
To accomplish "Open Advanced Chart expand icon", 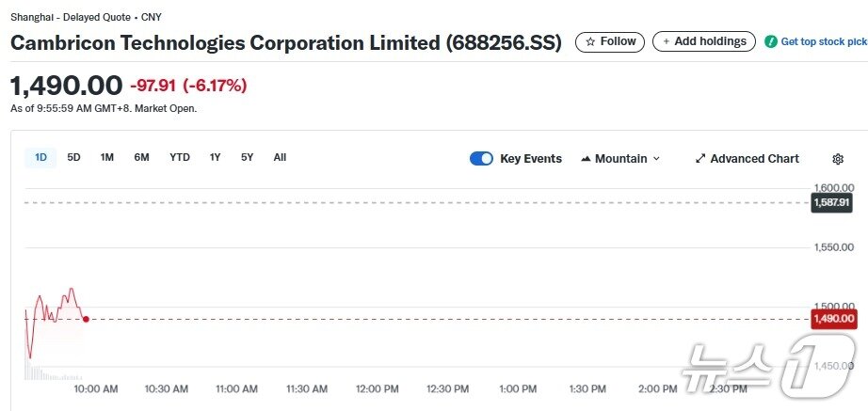I will [700, 159].
